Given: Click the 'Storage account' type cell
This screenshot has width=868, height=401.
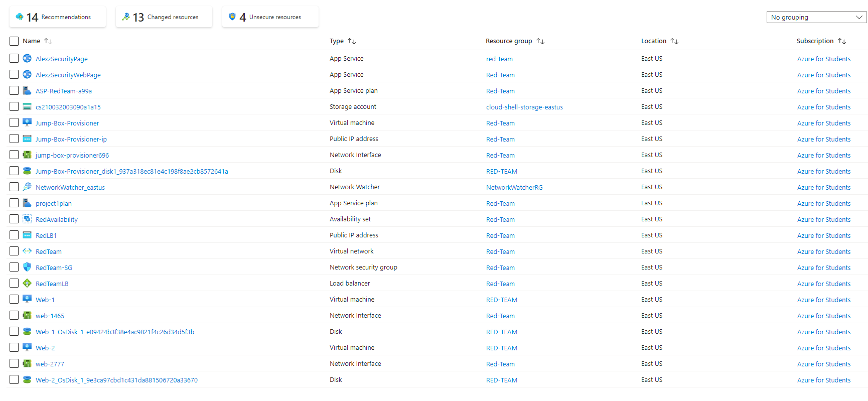Looking at the screenshot, I should 353,106.
